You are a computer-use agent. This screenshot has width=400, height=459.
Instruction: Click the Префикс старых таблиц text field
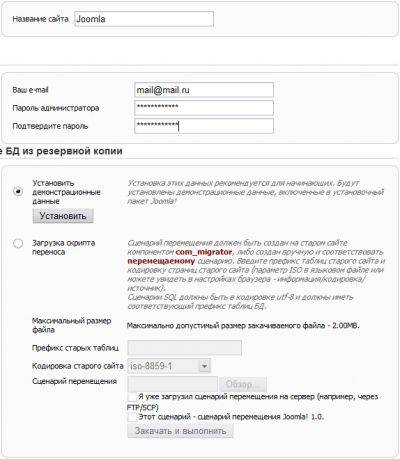click(184, 348)
